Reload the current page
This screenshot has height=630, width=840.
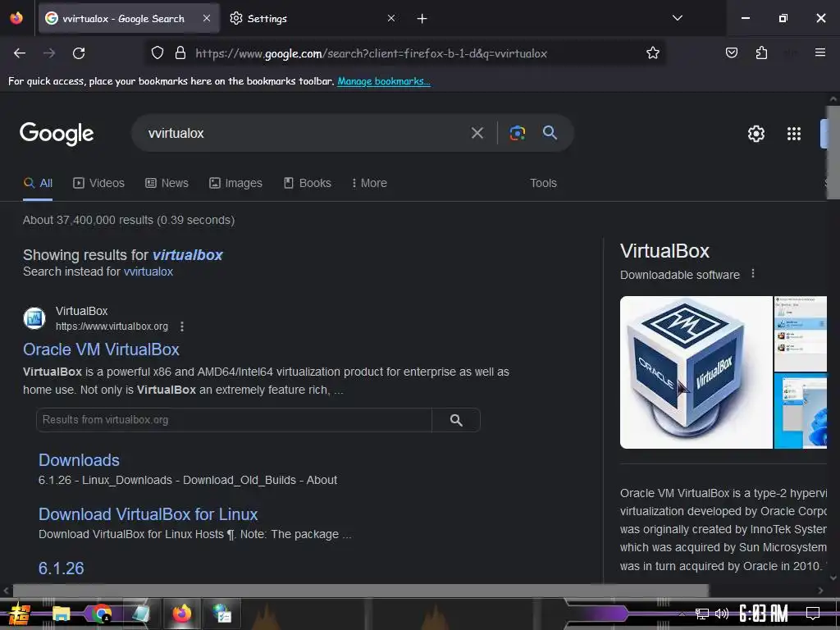79,53
